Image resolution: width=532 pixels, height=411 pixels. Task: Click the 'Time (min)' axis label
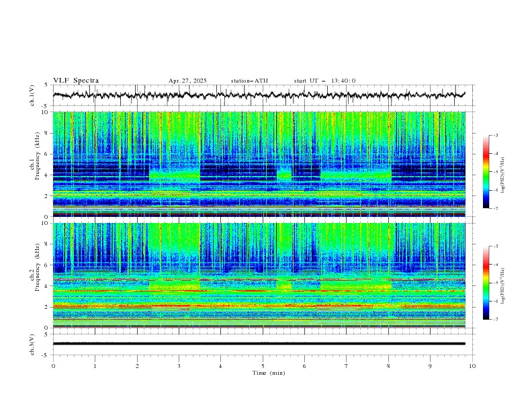point(269,373)
